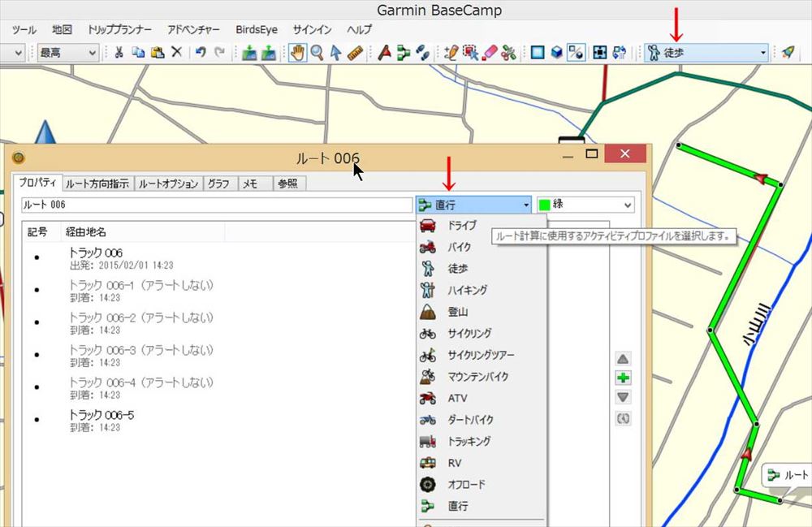Switch to the ルート方向指示 tab

coord(98,184)
